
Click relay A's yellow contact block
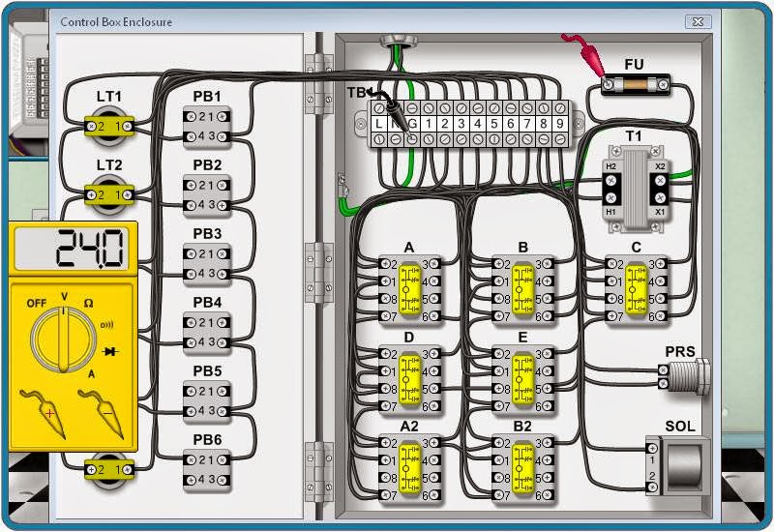click(409, 290)
